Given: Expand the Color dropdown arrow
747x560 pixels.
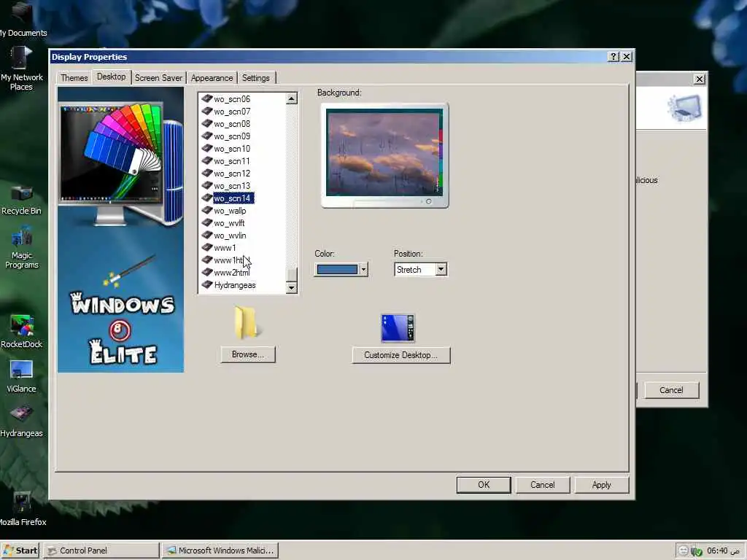Looking at the screenshot, I should point(363,270).
